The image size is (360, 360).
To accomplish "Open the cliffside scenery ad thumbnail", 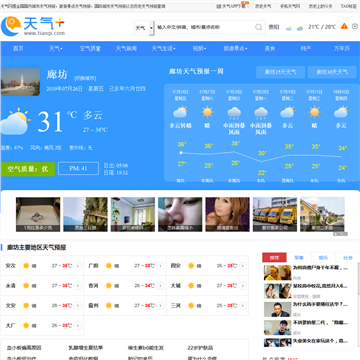I will click(85, 214).
